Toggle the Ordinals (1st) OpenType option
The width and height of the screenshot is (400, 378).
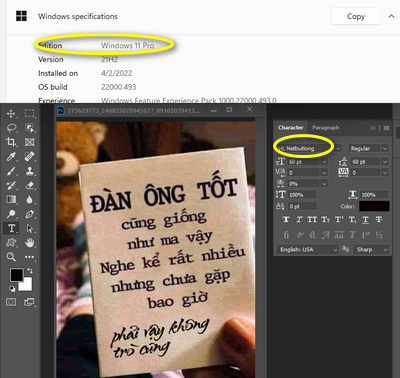(366, 235)
